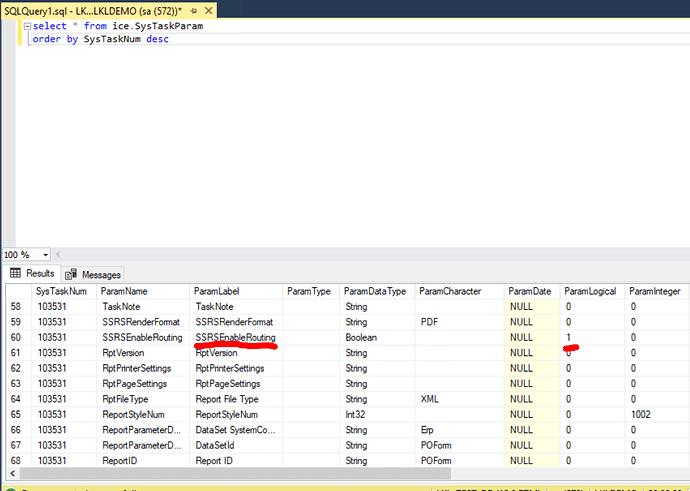Viewport: 690px width, 491px height.
Task: Select row 68 header
Action: click(x=18, y=461)
